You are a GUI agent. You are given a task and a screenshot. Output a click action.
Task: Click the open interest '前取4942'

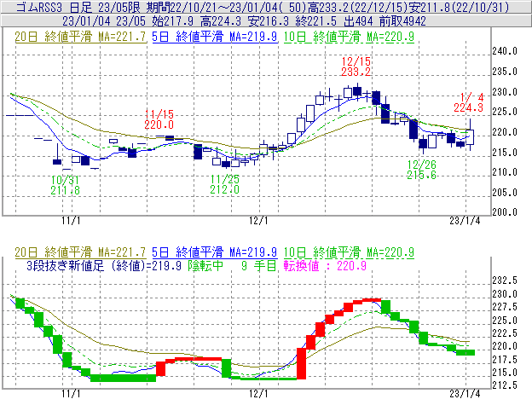(x=402, y=21)
